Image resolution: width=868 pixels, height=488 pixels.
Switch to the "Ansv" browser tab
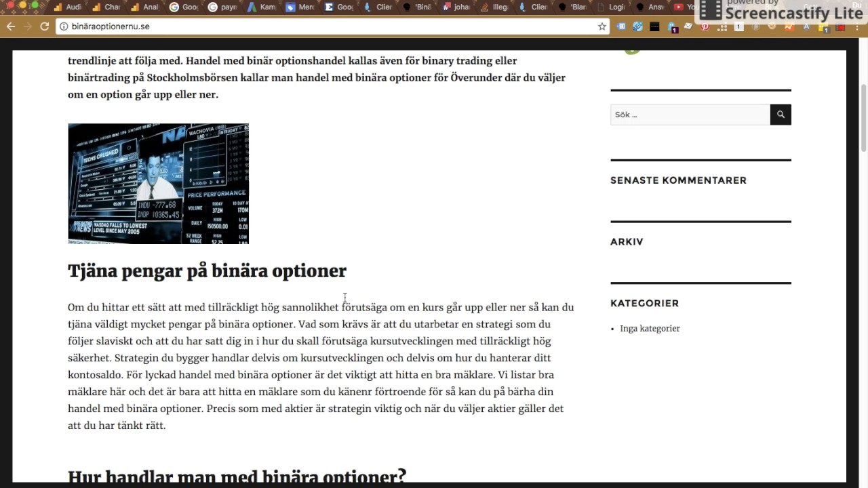point(649,7)
